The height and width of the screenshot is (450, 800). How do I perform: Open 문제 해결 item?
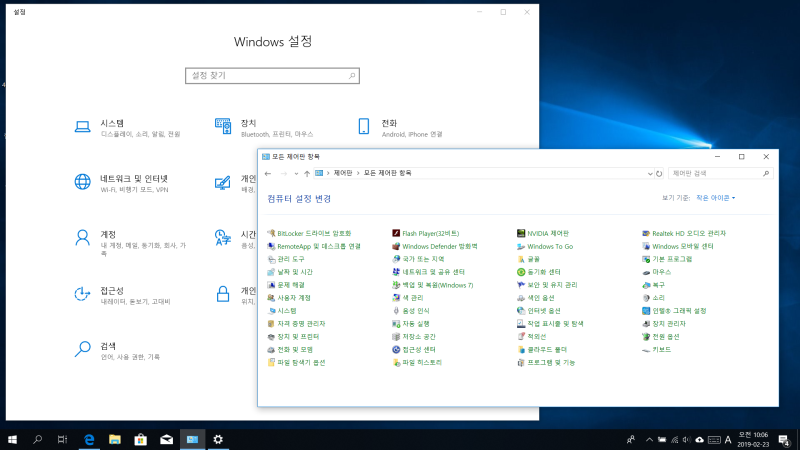point(286,285)
